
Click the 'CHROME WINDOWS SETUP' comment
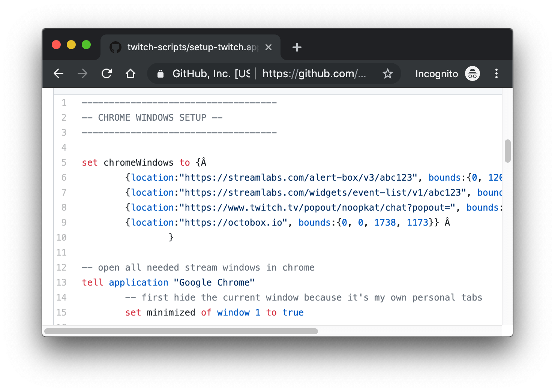pyautogui.click(x=152, y=118)
